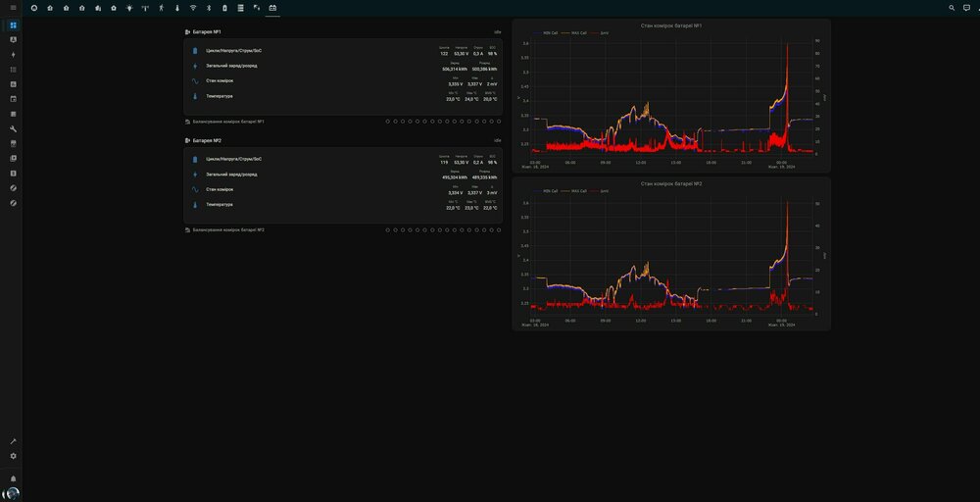
Task: Open the Settings gear in sidebar
Action: [x=13, y=456]
